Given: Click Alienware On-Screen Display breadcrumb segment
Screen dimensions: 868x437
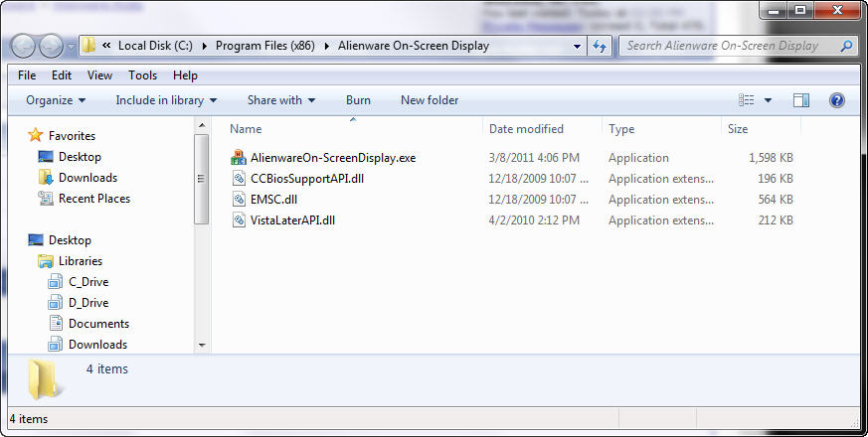Looking at the screenshot, I should pyautogui.click(x=414, y=46).
